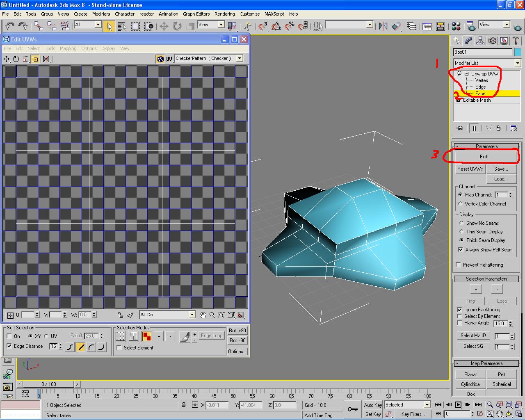Open the MAXScript menu
The image size is (525, 420).
tap(274, 14)
